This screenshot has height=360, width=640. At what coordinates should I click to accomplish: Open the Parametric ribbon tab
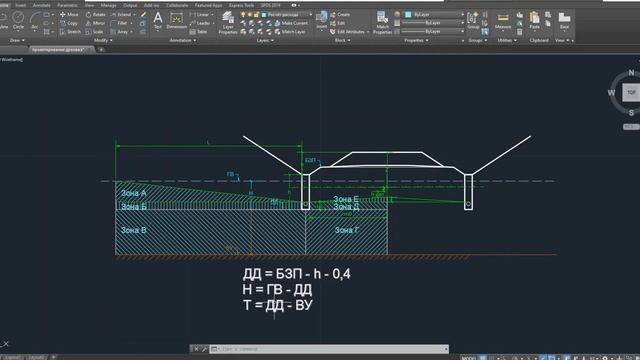coord(67,5)
